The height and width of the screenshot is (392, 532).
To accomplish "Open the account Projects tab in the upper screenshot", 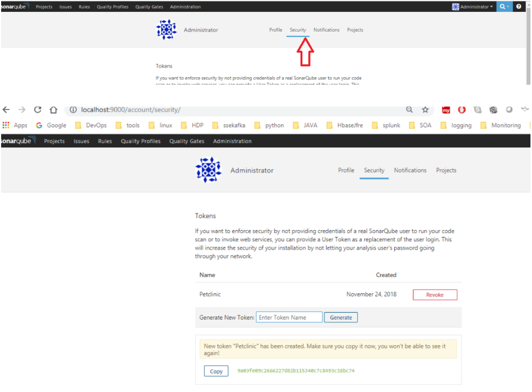I will [355, 30].
